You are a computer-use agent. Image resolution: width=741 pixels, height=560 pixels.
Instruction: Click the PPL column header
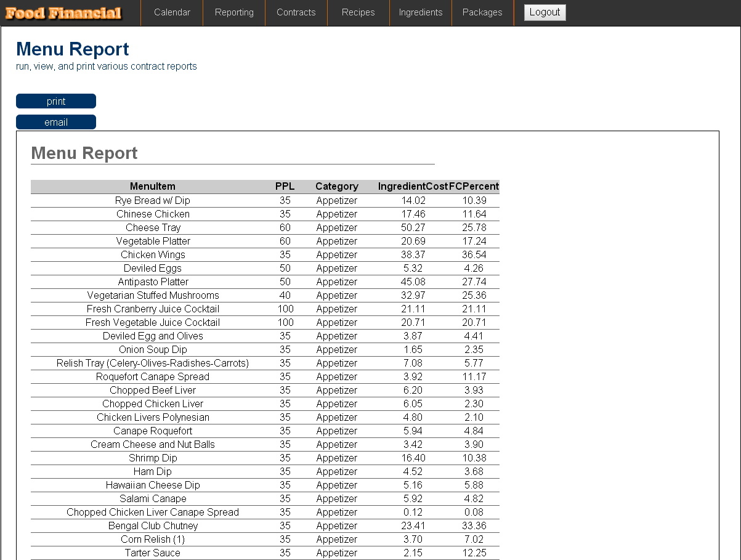285,186
